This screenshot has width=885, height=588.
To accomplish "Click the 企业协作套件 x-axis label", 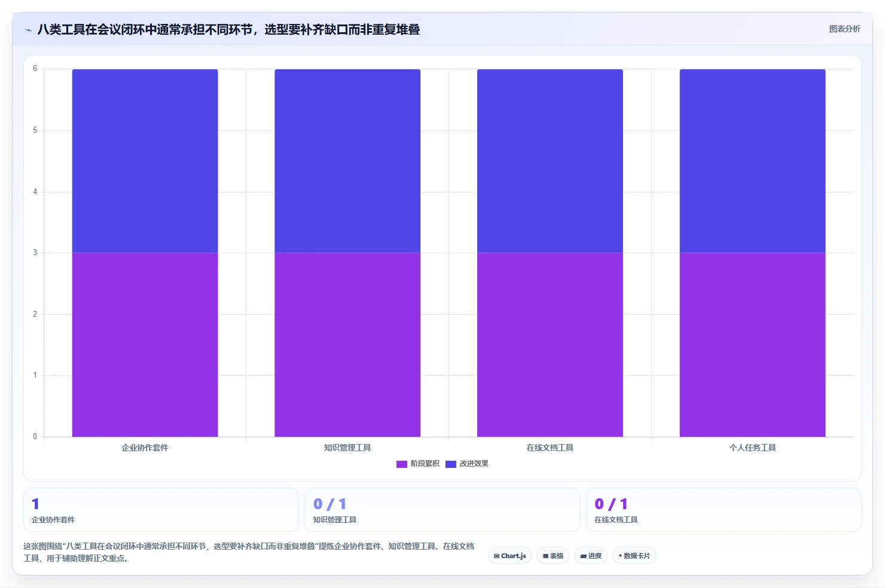I will pyautogui.click(x=145, y=448).
